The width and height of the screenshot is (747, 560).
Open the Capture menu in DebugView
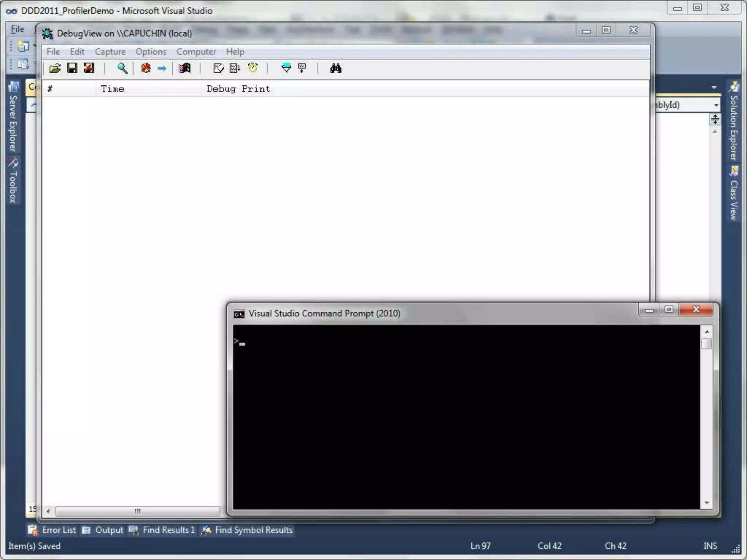[110, 52]
